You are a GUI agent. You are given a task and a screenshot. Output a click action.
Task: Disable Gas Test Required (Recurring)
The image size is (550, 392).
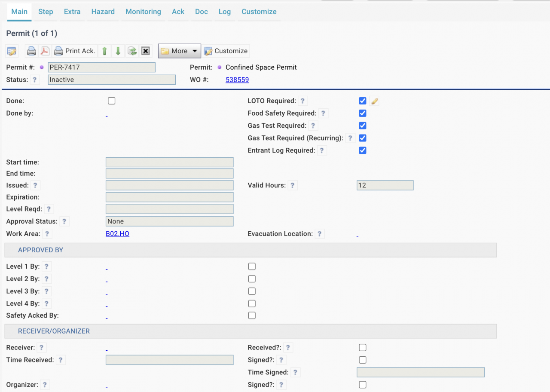363,138
